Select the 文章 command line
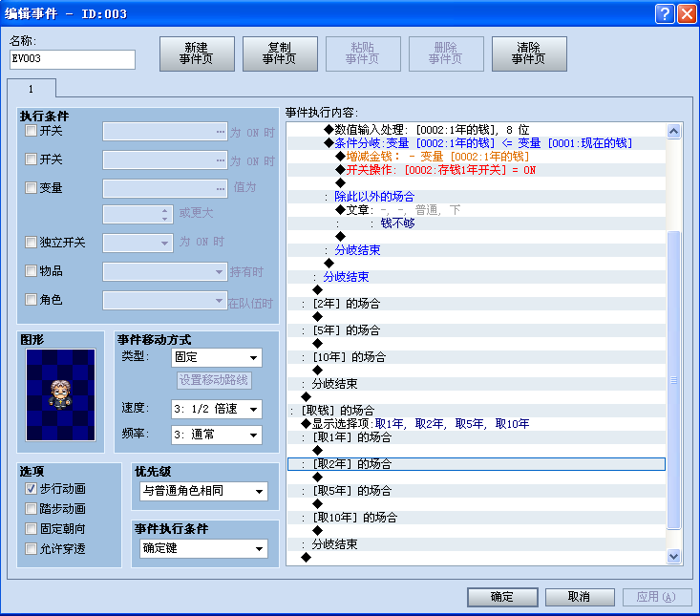Screen dimensions: 700x616 (x=477, y=210)
